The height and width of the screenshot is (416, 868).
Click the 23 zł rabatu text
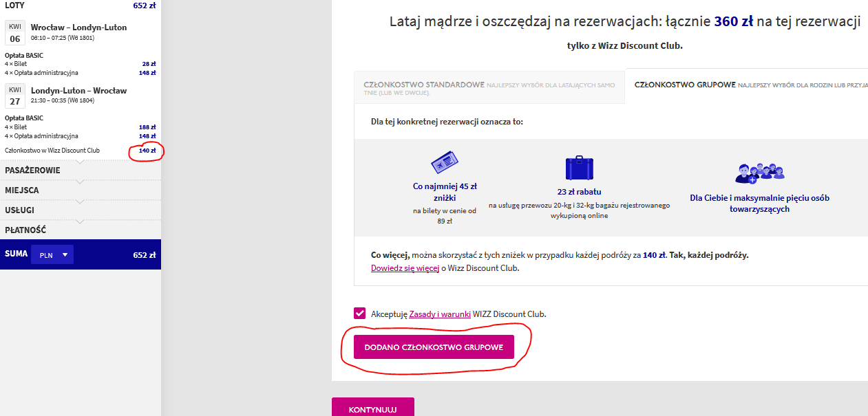coord(579,192)
